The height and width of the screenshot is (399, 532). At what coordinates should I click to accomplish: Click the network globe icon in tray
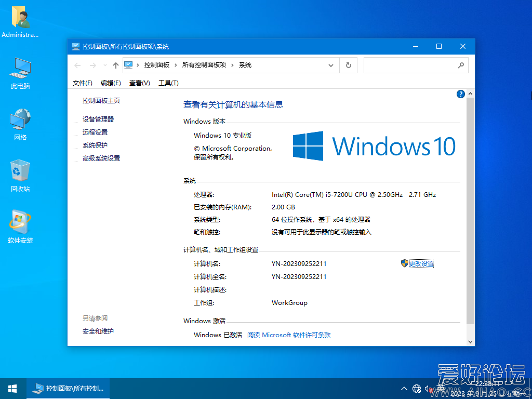tap(416, 388)
